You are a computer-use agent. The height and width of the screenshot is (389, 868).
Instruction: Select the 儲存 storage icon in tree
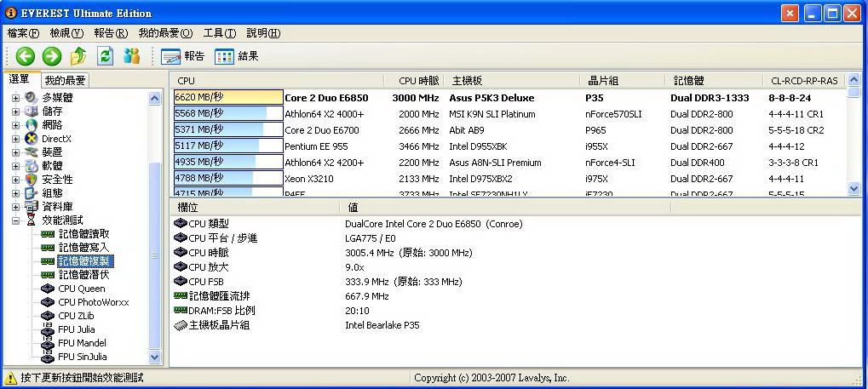click(32, 112)
